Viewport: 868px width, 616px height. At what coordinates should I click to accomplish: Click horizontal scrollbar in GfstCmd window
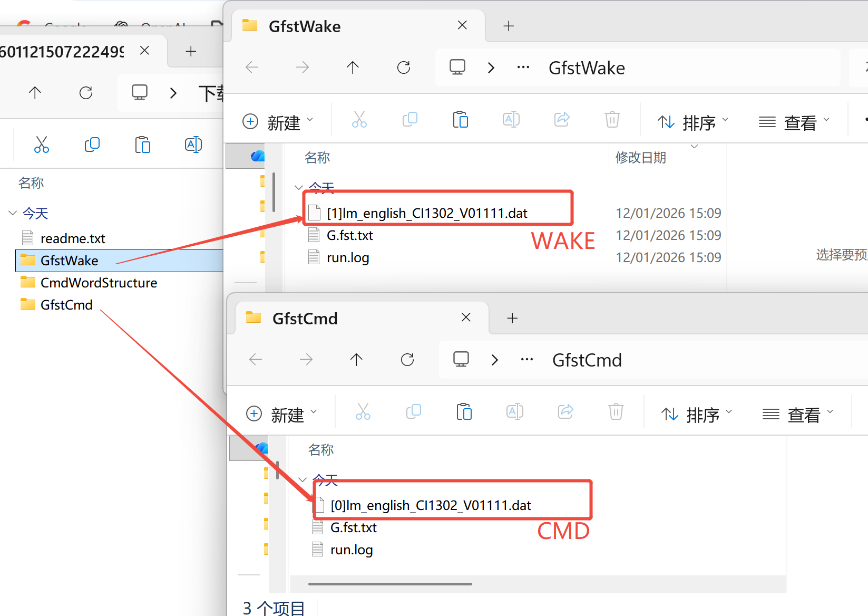390,584
